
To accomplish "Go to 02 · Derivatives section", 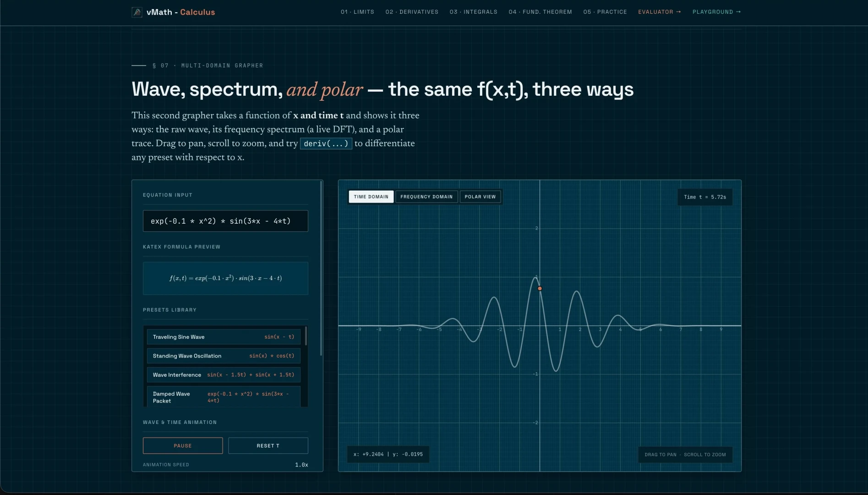I will pyautogui.click(x=412, y=12).
